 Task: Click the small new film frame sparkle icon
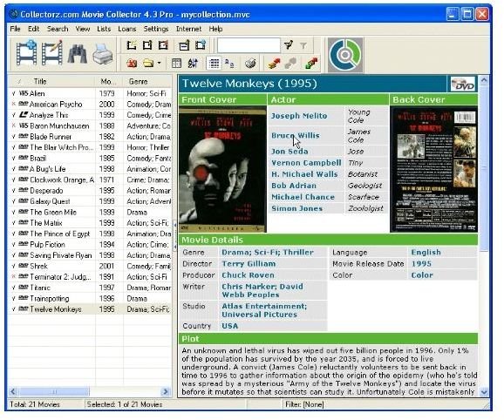pos(132,45)
